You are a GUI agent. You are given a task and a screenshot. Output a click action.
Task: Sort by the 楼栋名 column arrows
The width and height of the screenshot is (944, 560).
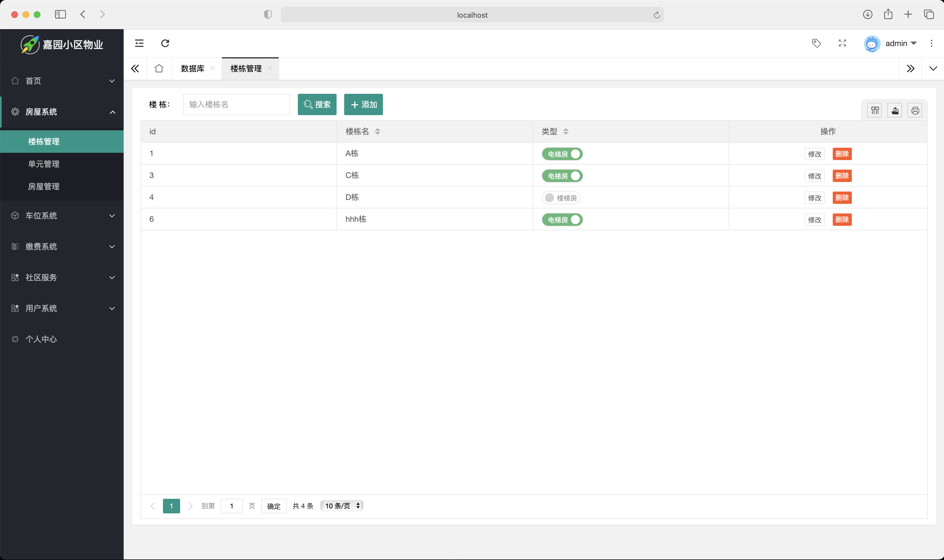377,131
